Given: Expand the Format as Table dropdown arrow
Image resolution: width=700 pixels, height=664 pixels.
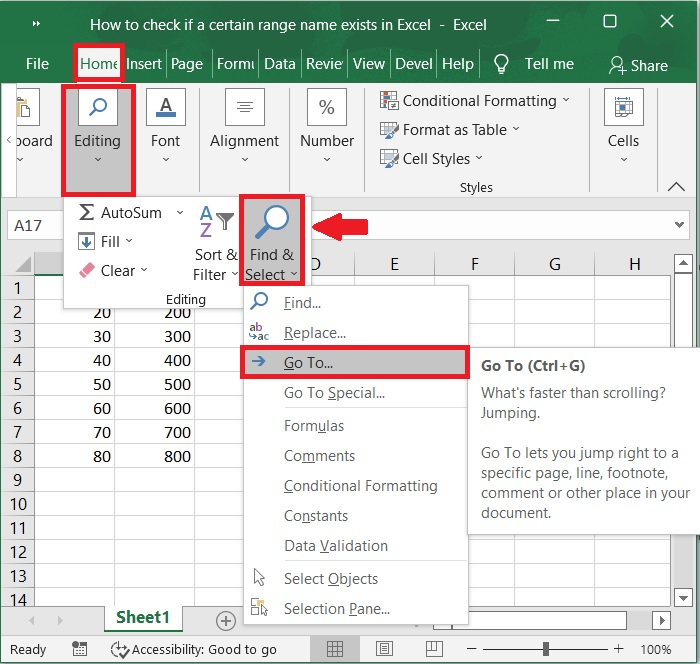Looking at the screenshot, I should pos(516,129).
